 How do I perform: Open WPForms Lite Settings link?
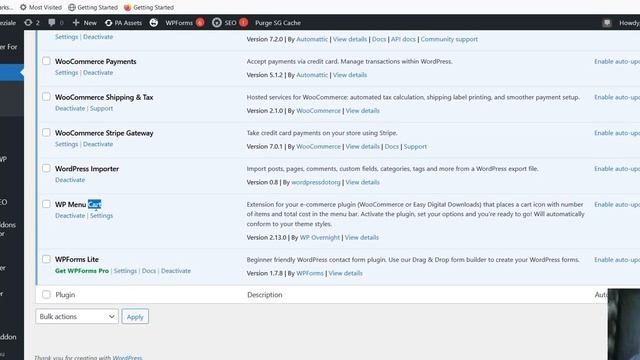point(125,271)
